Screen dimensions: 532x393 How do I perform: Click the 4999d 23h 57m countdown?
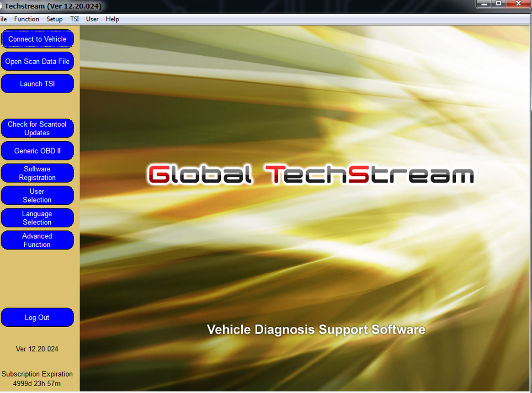pyautogui.click(x=37, y=383)
